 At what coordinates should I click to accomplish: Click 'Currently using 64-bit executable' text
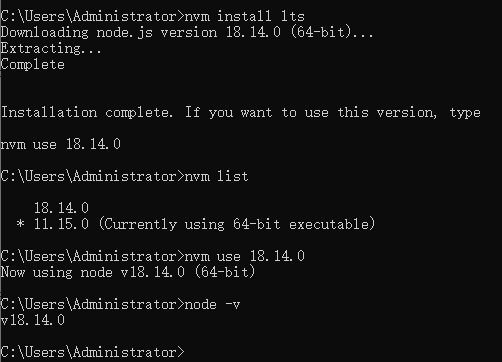pyautogui.click(x=237, y=224)
